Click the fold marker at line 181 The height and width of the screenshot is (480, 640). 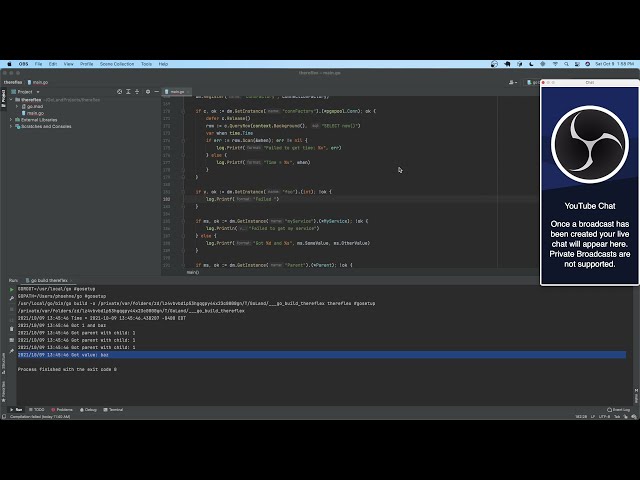point(183,192)
